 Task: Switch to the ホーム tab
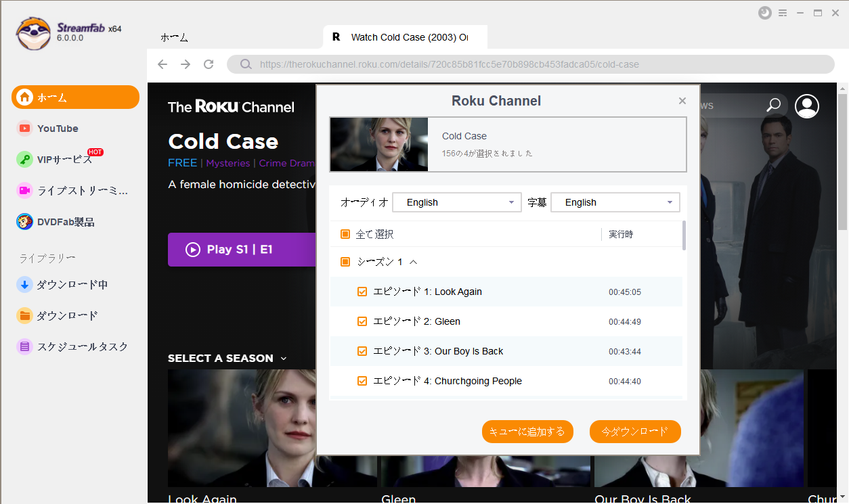click(x=174, y=38)
